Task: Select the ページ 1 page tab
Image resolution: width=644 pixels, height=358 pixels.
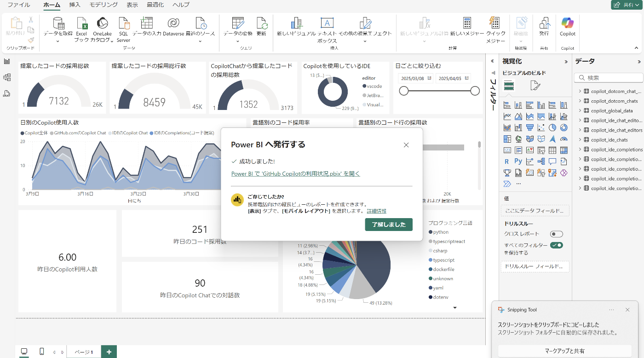Action: 84,352
